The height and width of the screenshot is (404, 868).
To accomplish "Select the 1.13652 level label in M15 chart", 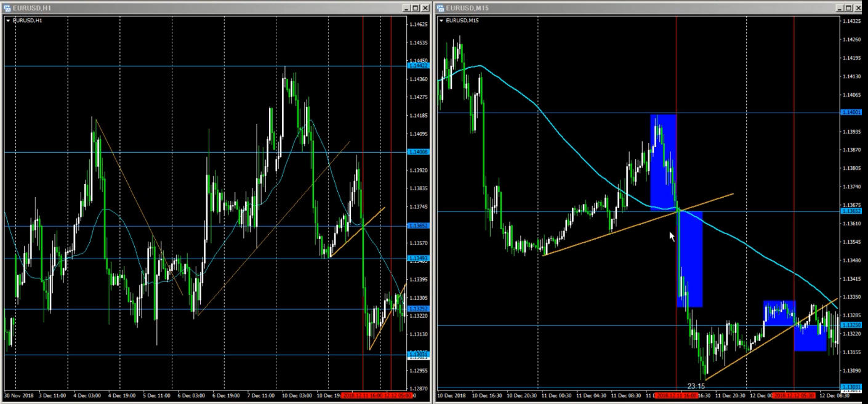I will 851,211.
